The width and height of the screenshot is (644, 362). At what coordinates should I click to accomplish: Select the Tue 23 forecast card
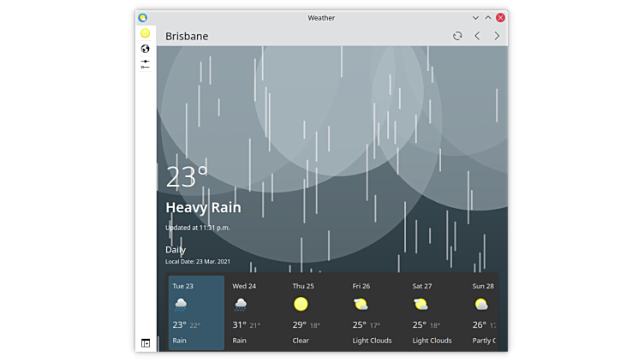click(x=196, y=312)
